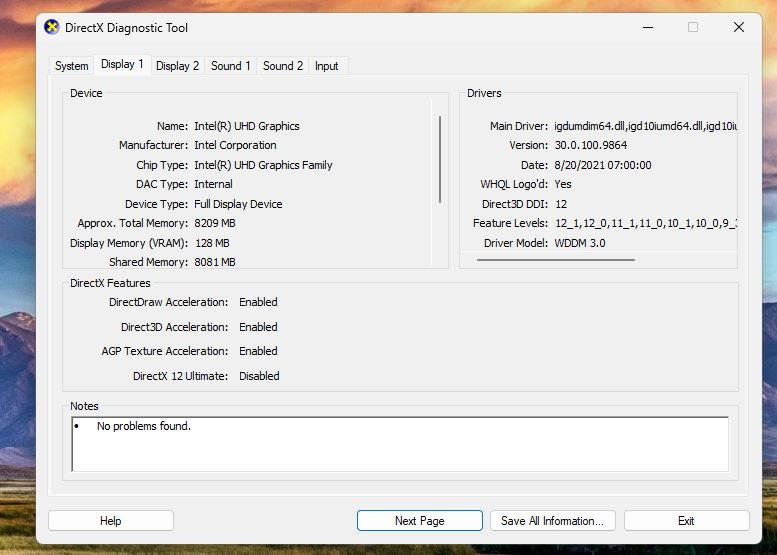This screenshot has height=555, width=777.
Task: Click the Drivers panel horizontal scrollbar
Action: click(x=555, y=259)
